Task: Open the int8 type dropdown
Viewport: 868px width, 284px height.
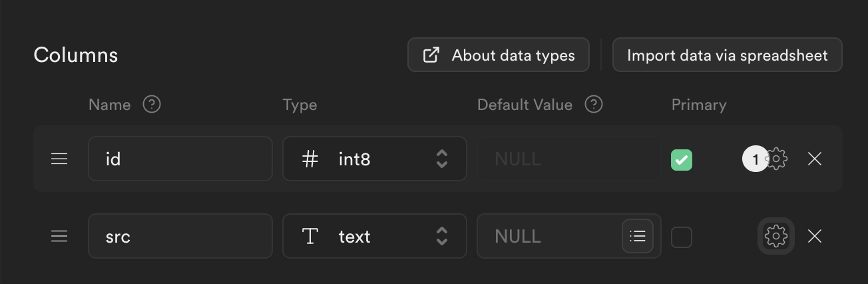Action: click(374, 159)
